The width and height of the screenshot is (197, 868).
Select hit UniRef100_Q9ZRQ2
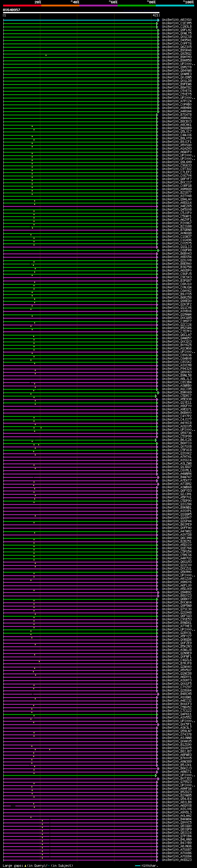click(177, 54)
